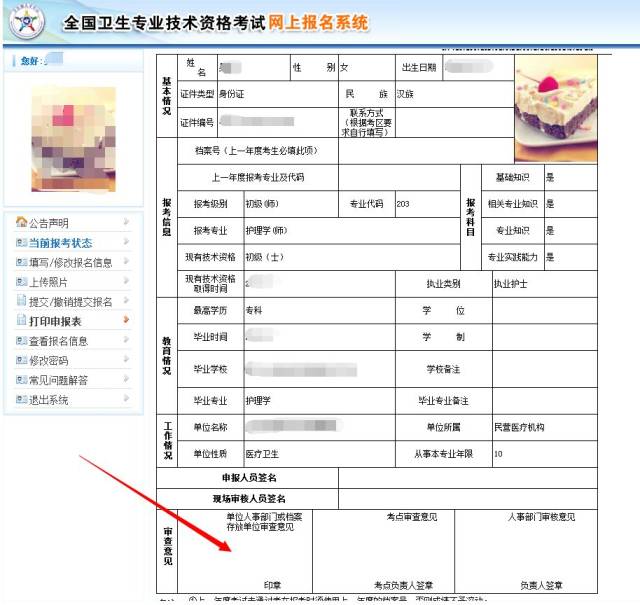
Task: Click the blank cell beside 现场审核人员签名
Action: pyautogui.click(x=468, y=499)
